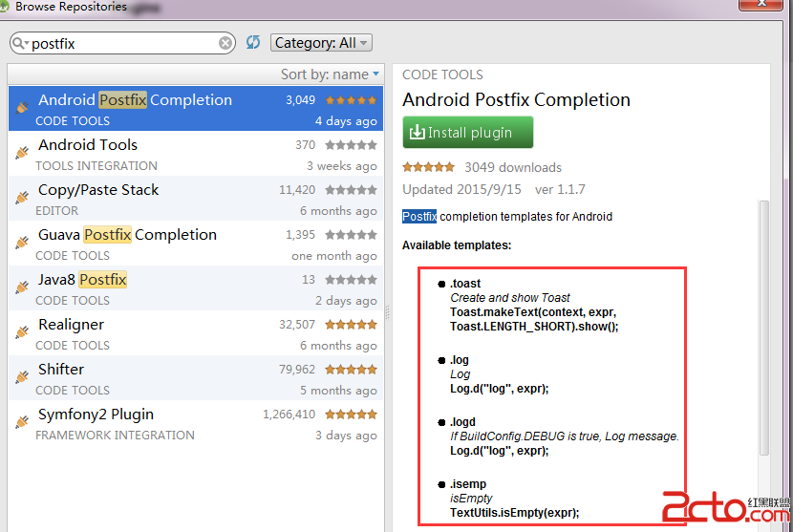Open the Category: All dropdown
This screenshot has height=532, width=793.
pos(322,43)
